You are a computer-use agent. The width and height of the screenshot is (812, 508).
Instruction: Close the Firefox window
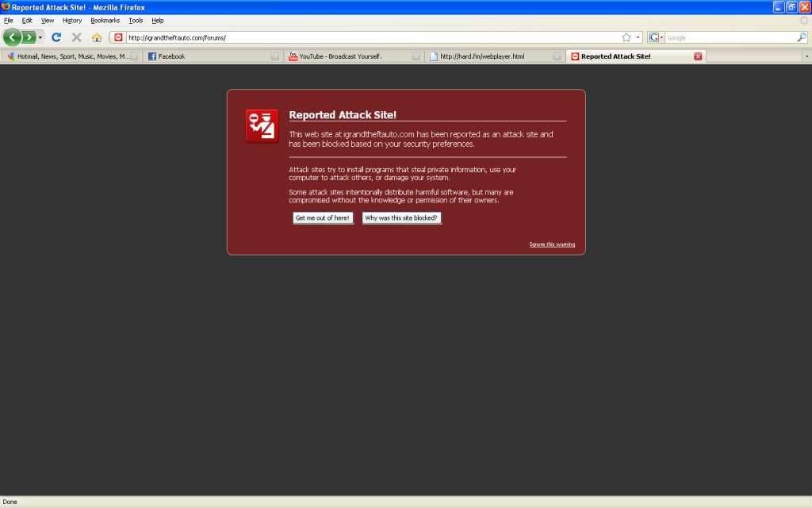tap(805, 6)
